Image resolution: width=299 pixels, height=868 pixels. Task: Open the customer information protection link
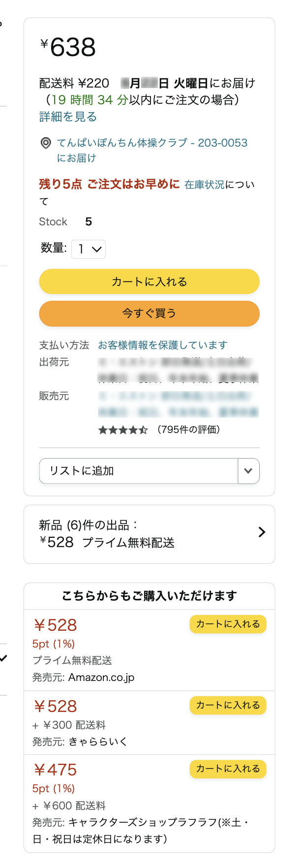point(162,345)
